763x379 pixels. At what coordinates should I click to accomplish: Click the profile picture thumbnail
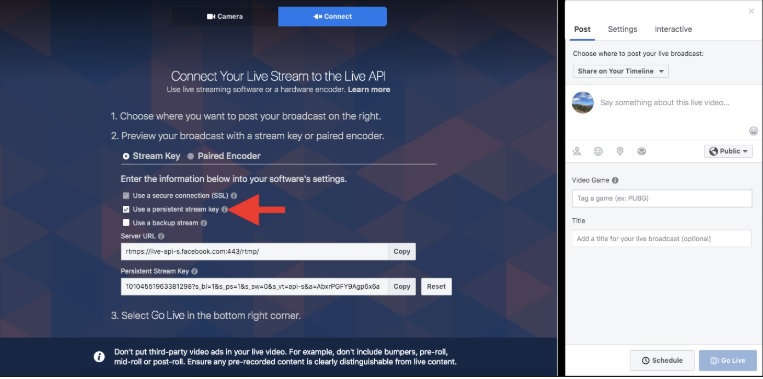point(582,103)
